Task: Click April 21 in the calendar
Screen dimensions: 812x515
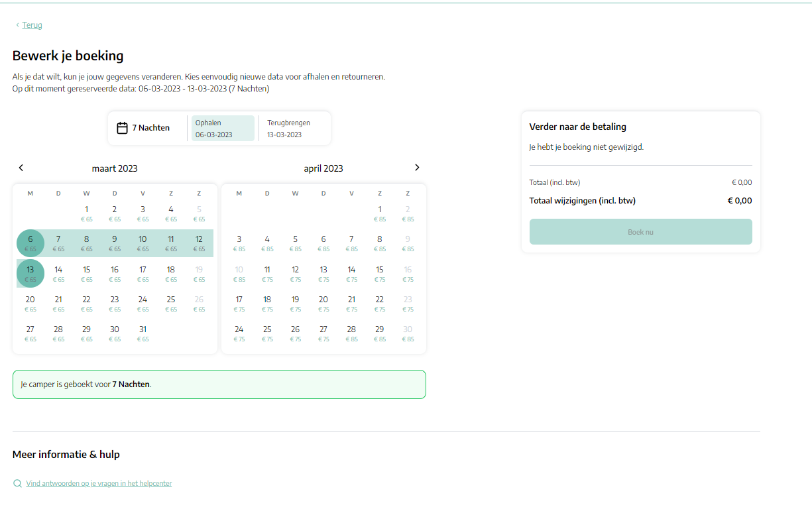Action: tap(352, 304)
